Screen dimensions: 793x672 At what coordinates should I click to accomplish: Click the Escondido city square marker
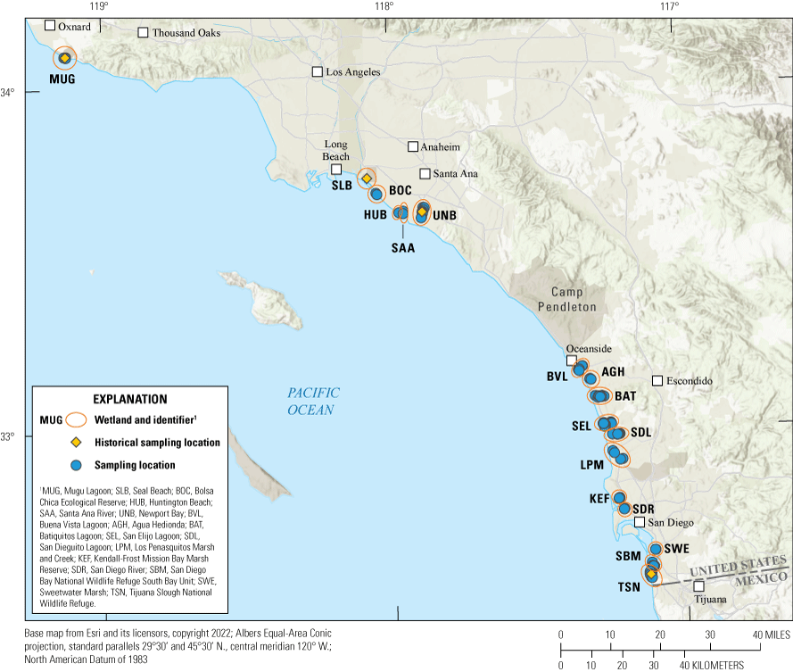pos(657,381)
